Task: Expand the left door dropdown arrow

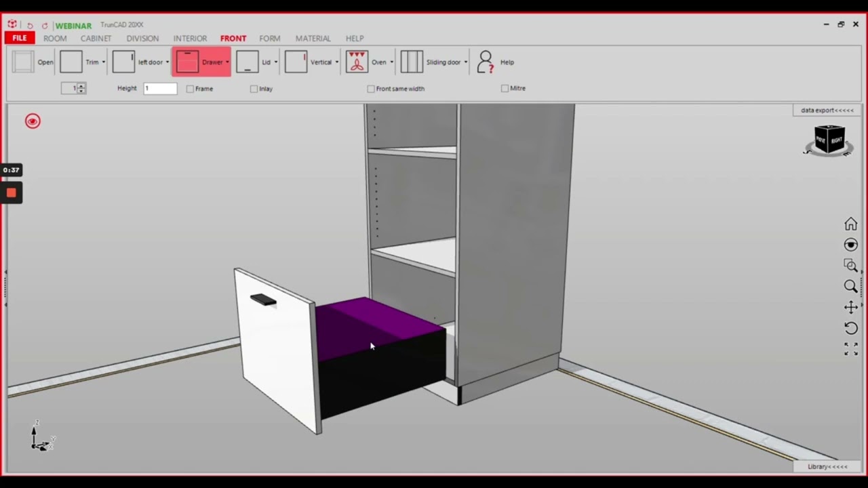Action: click(x=167, y=62)
